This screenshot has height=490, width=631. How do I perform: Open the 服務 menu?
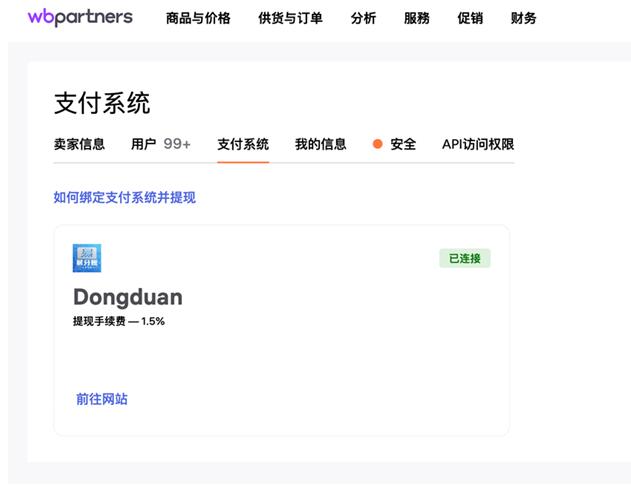(x=417, y=18)
